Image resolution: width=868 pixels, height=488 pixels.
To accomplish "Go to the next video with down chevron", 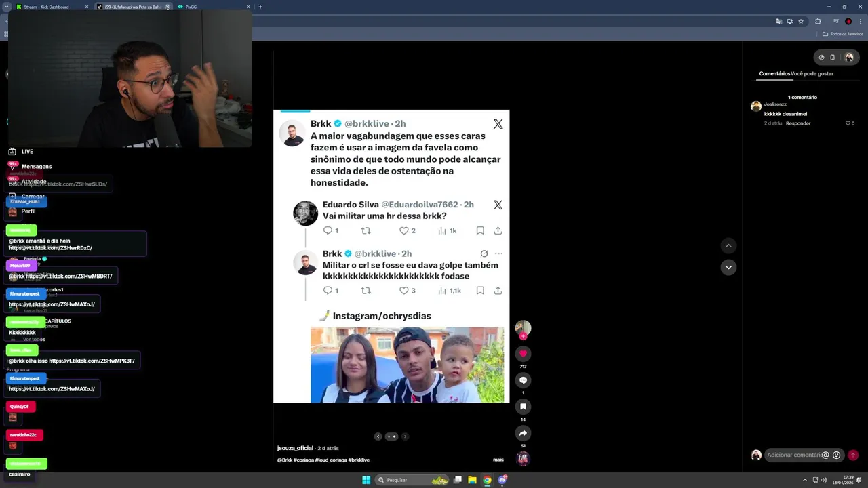I will 728,267.
